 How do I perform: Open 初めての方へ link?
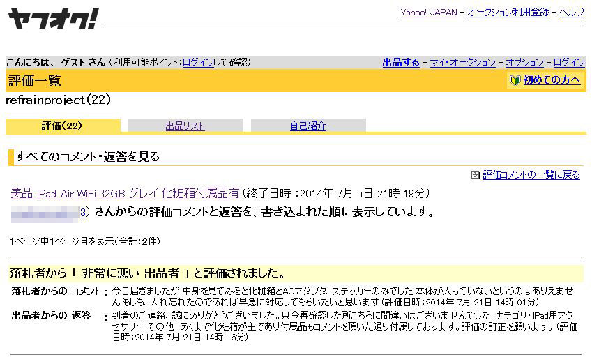pyautogui.click(x=552, y=80)
